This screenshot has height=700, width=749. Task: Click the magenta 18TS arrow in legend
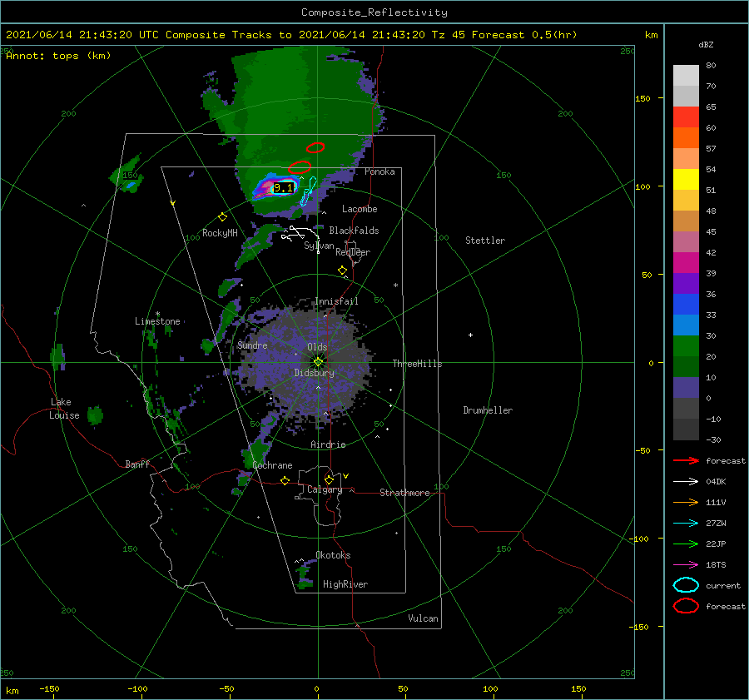point(686,565)
